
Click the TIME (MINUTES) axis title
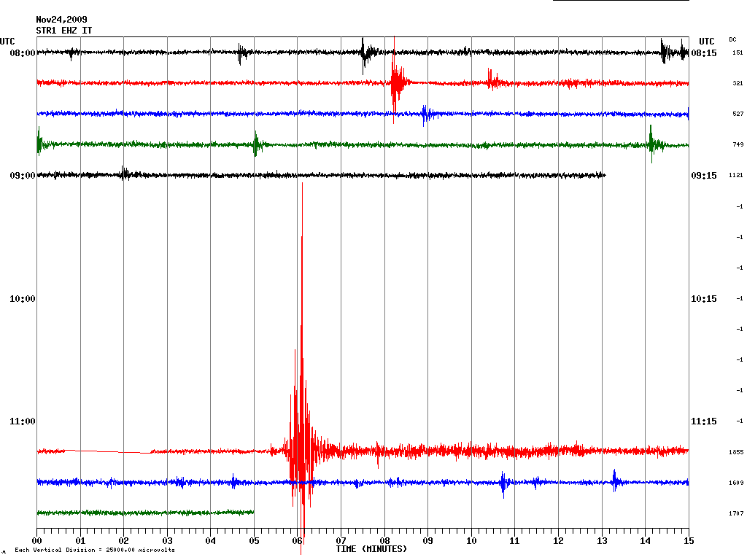371,548
